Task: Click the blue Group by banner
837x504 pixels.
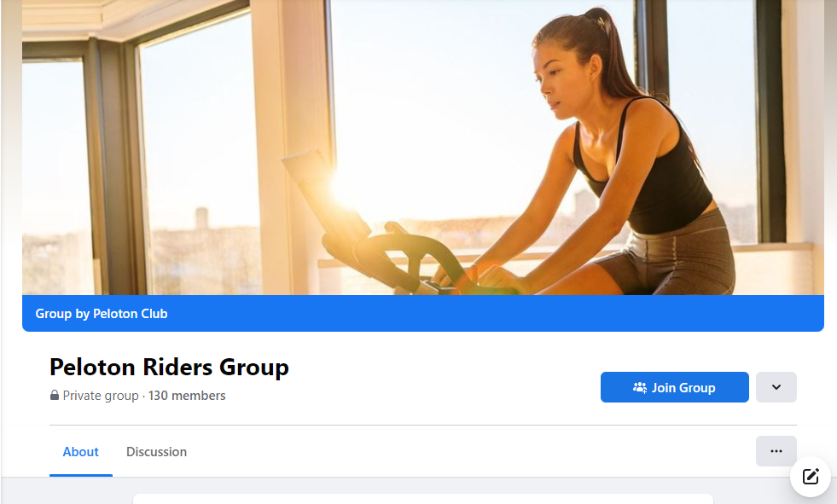Action: pos(423,314)
